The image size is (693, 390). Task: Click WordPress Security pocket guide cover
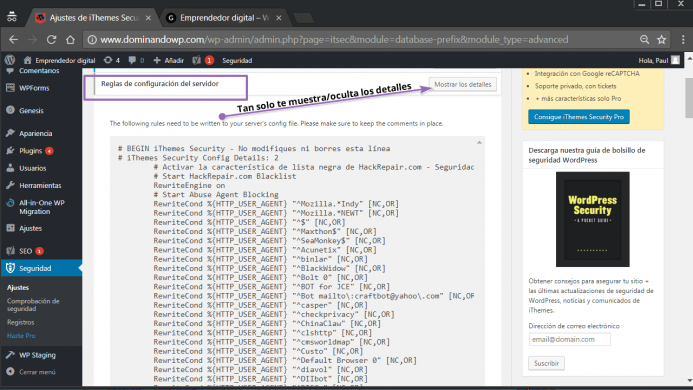pos(592,219)
